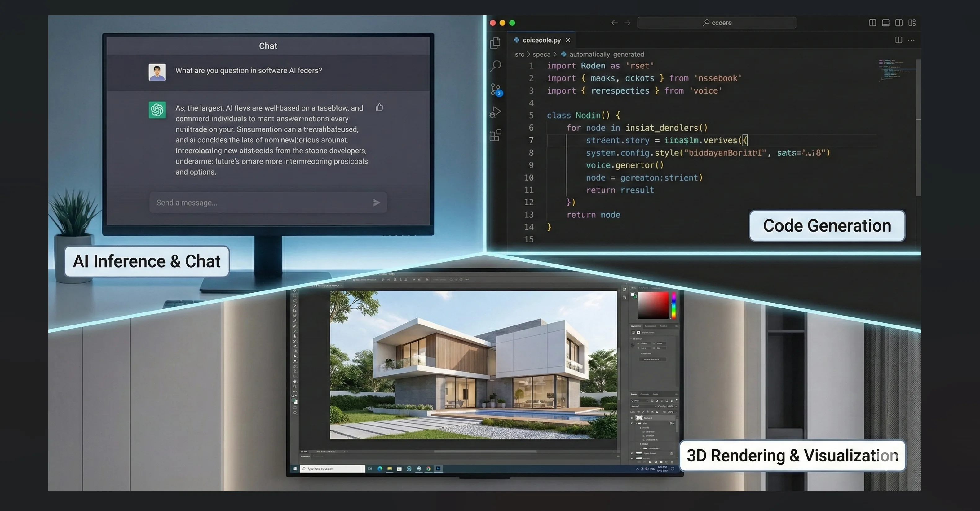Switch to the Properties panel tab
The image size is (980, 511).
coord(636,326)
